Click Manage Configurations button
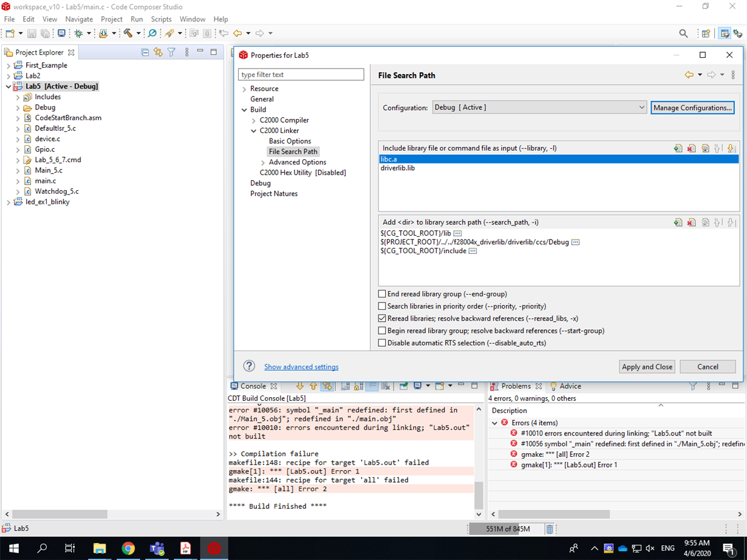747x560 pixels. (x=692, y=108)
